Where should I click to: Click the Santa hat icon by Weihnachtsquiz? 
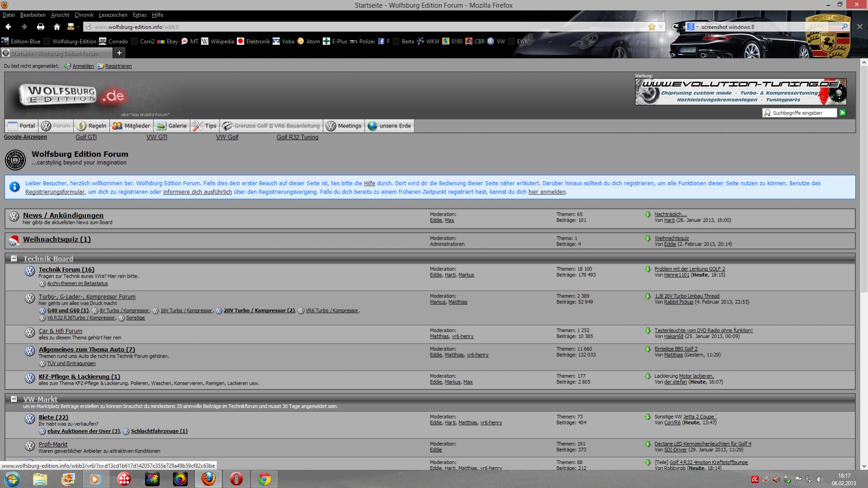[14, 240]
